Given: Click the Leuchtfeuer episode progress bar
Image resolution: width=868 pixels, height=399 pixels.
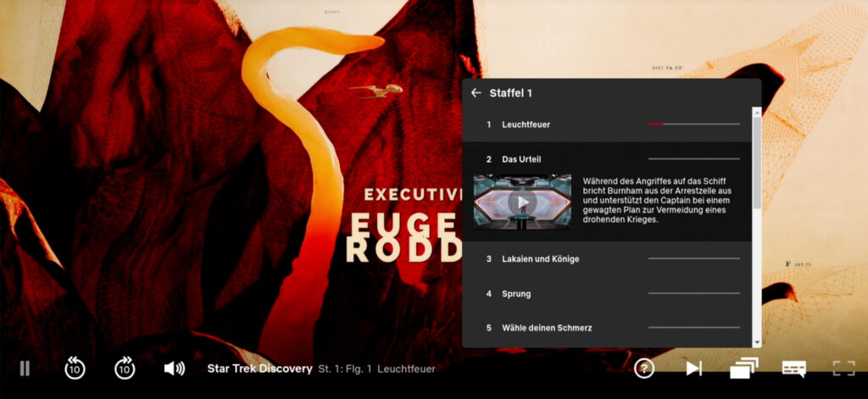Looking at the screenshot, I should (693, 125).
